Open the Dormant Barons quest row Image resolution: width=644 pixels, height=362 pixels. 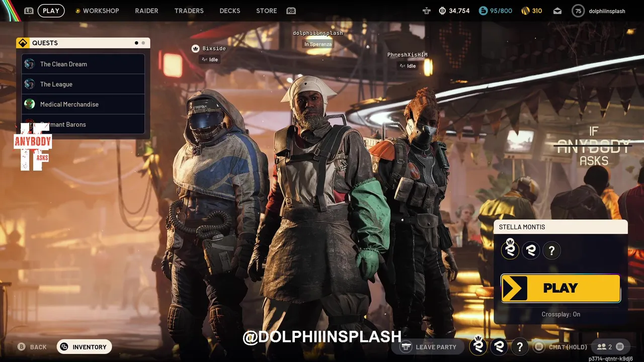[x=83, y=124]
